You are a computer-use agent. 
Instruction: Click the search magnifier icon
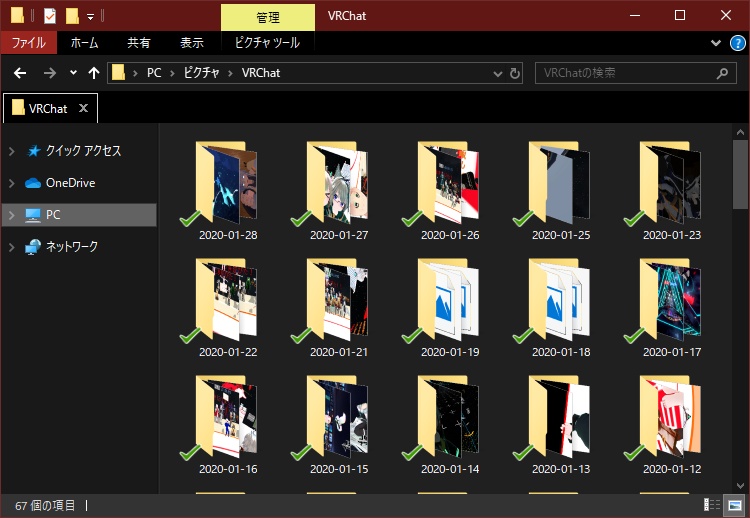tap(722, 73)
